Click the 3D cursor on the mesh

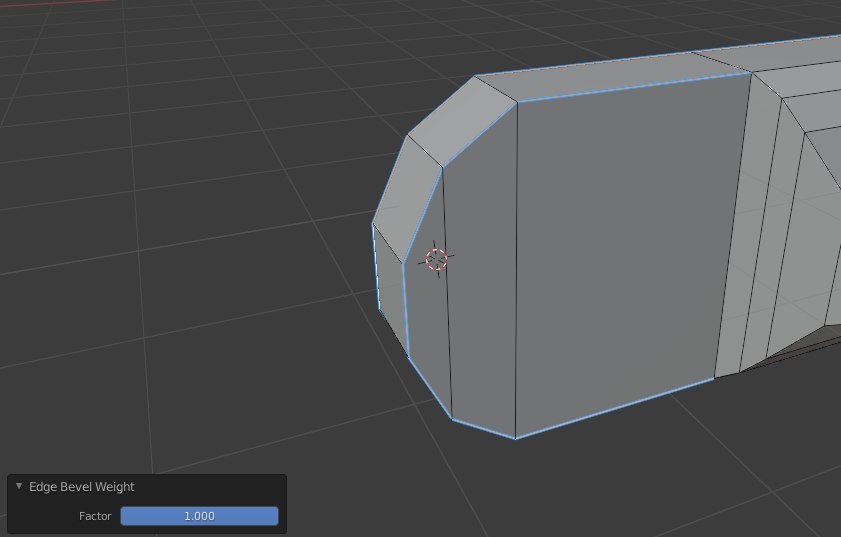[x=437, y=259]
